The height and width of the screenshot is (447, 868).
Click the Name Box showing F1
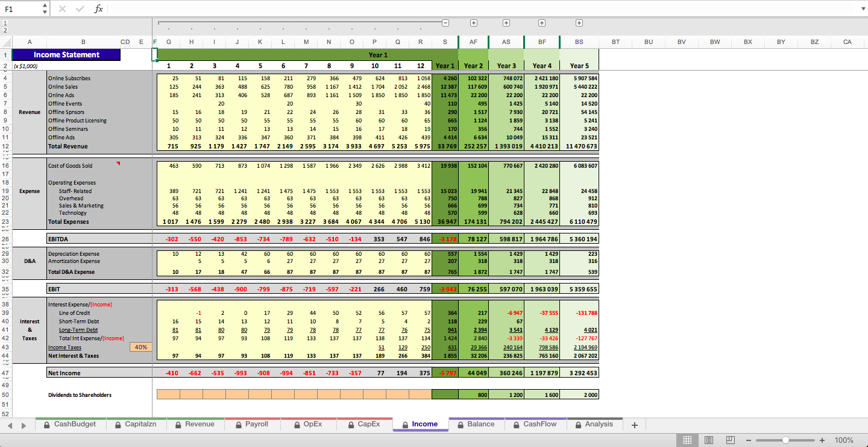tap(20, 9)
